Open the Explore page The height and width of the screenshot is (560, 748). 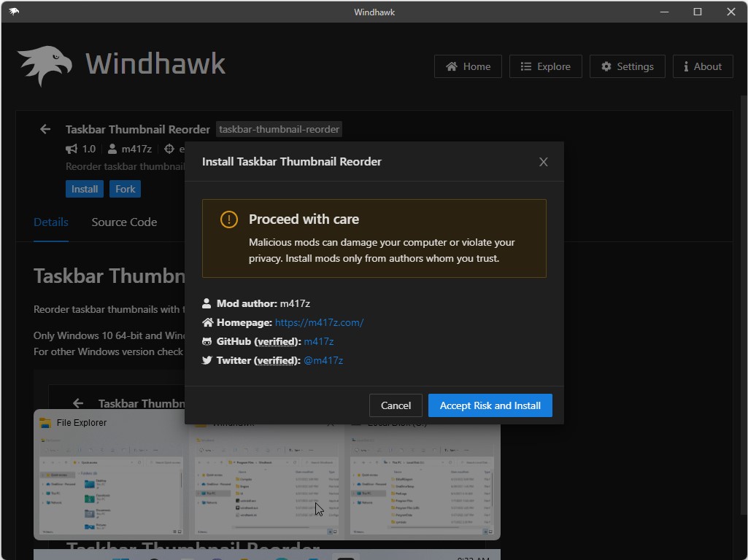tap(545, 66)
